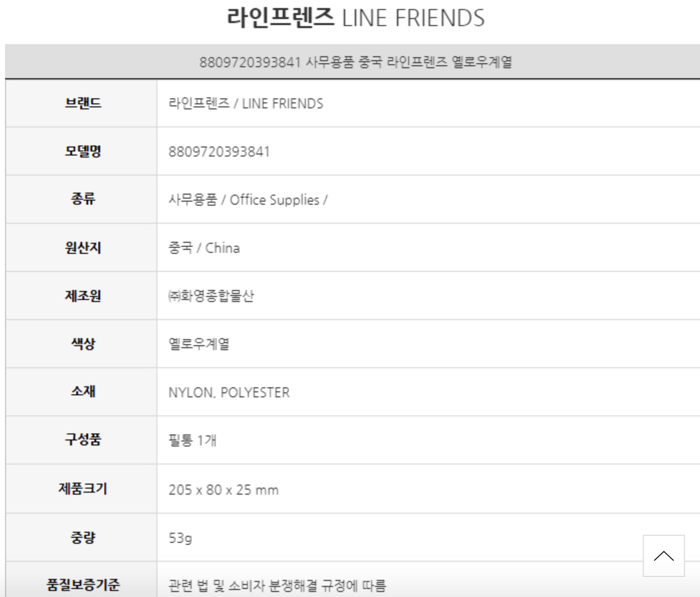Click the 중국 / China origin value
700x597 pixels.
(204, 248)
